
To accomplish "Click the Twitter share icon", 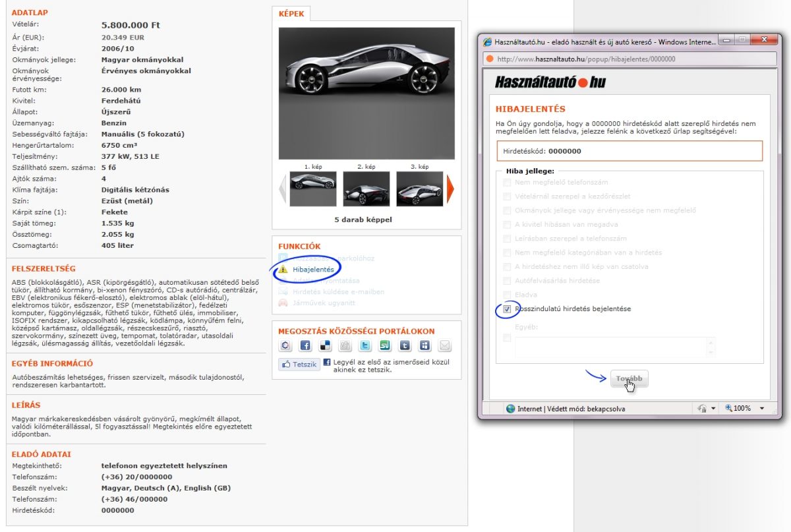I will tap(365, 344).
